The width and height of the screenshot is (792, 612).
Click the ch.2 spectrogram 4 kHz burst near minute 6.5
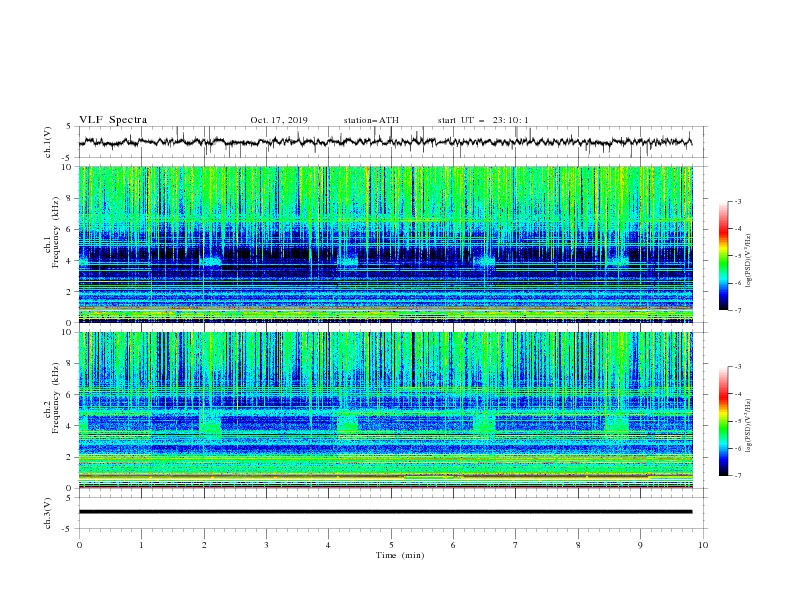click(x=484, y=423)
